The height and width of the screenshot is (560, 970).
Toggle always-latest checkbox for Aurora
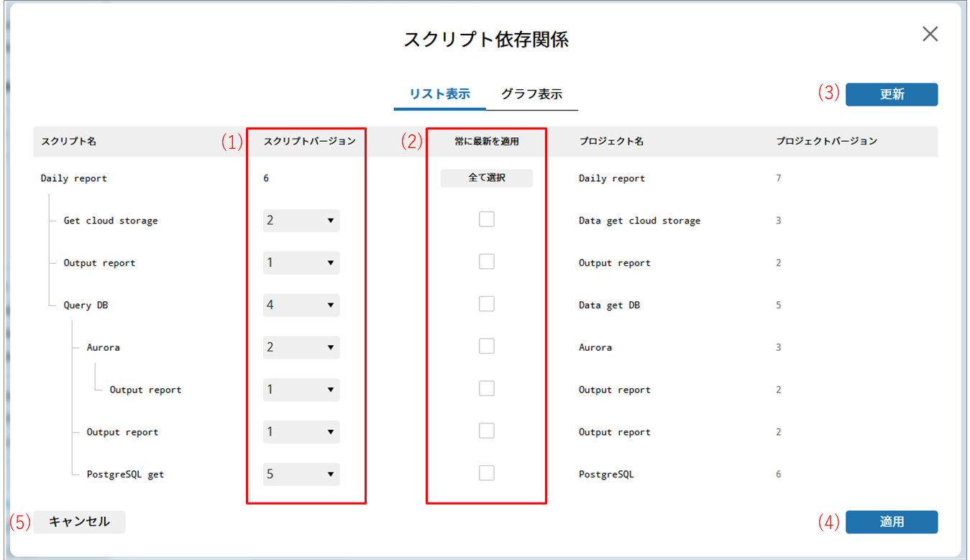point(487,346)
